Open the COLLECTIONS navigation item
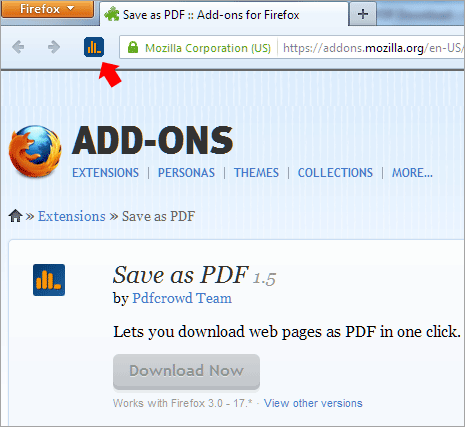 click(335, 173)
